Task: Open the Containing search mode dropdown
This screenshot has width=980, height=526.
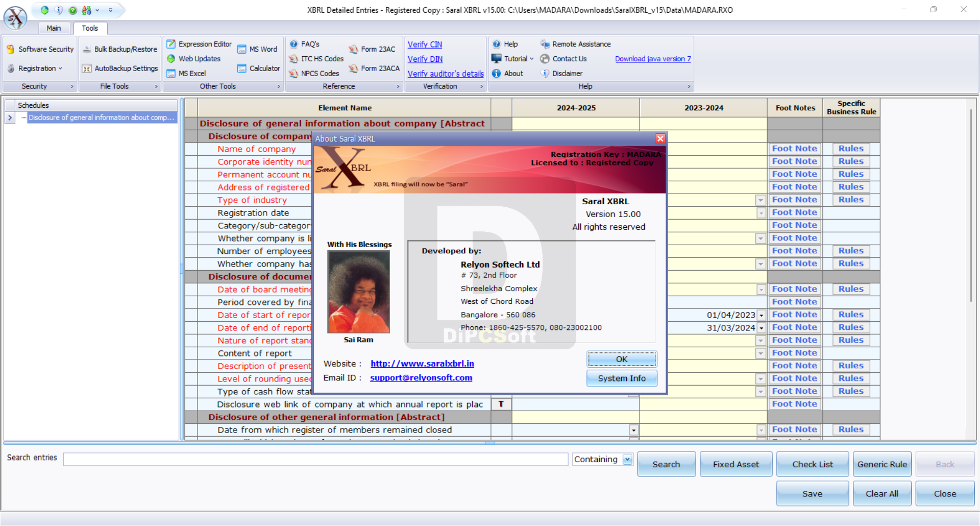Action: point(628,459)
